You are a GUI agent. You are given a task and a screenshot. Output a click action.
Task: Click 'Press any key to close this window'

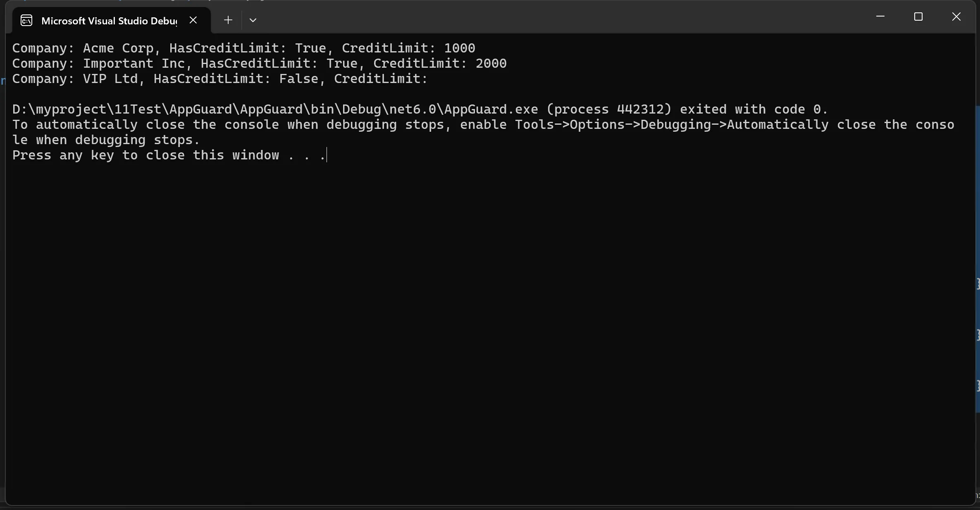tap(145, 155)
